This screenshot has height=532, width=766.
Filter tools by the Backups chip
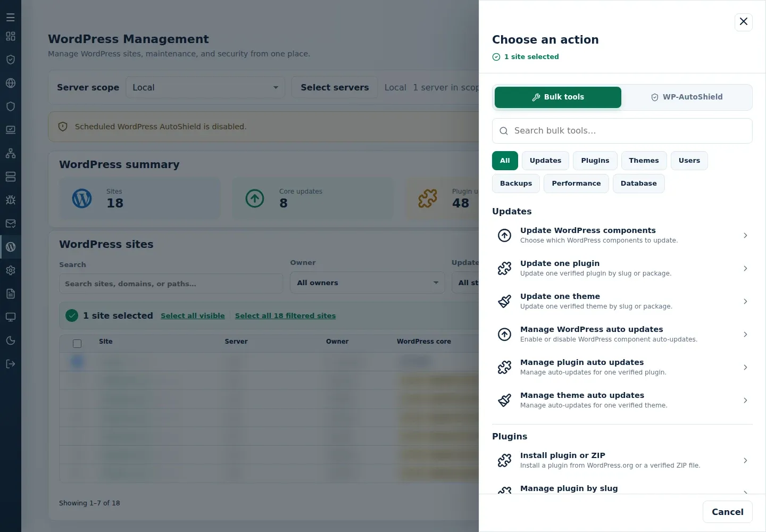pos(516,184)
